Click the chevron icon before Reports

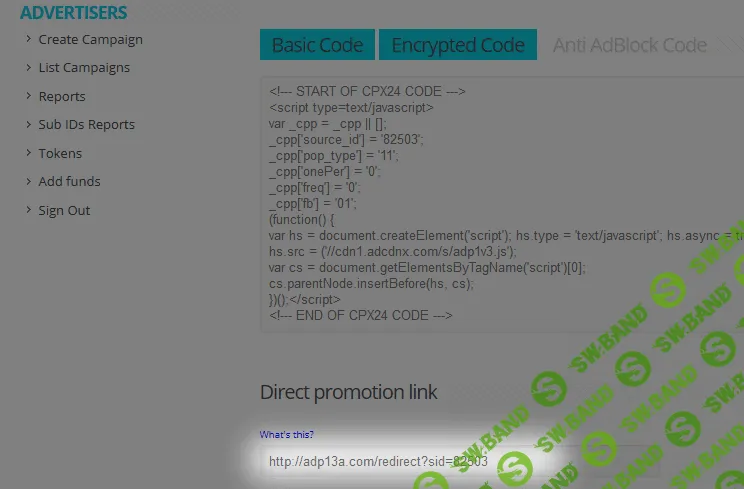point(28,97)
